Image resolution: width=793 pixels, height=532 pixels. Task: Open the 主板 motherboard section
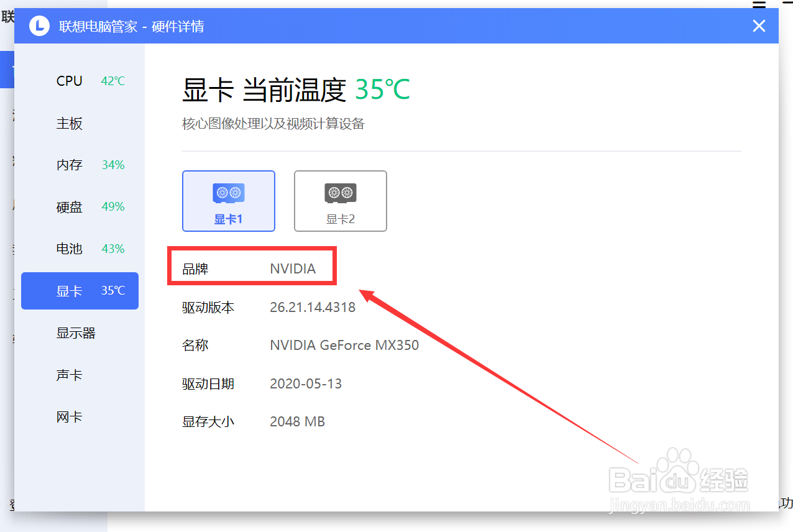pos(80,123)
